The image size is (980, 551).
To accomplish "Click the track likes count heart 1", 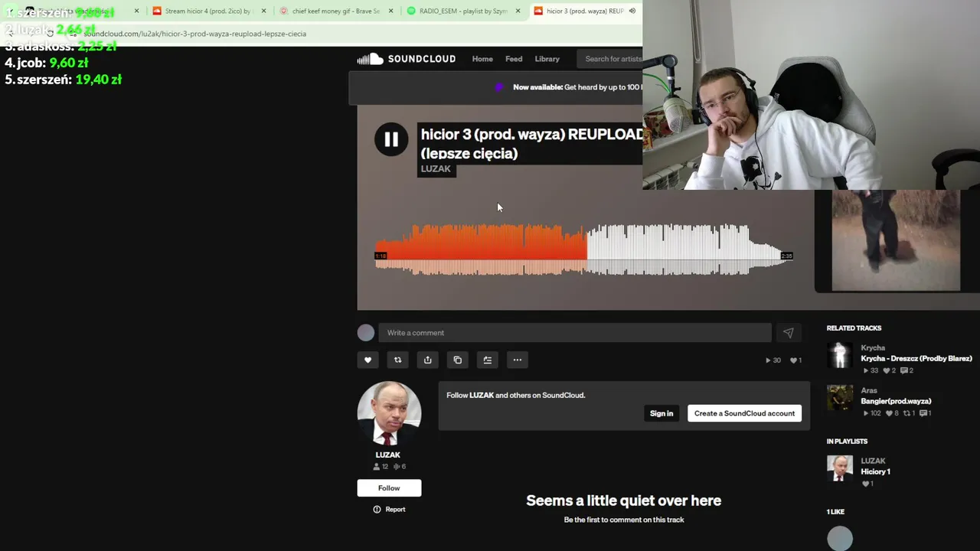I will point(795,360).
